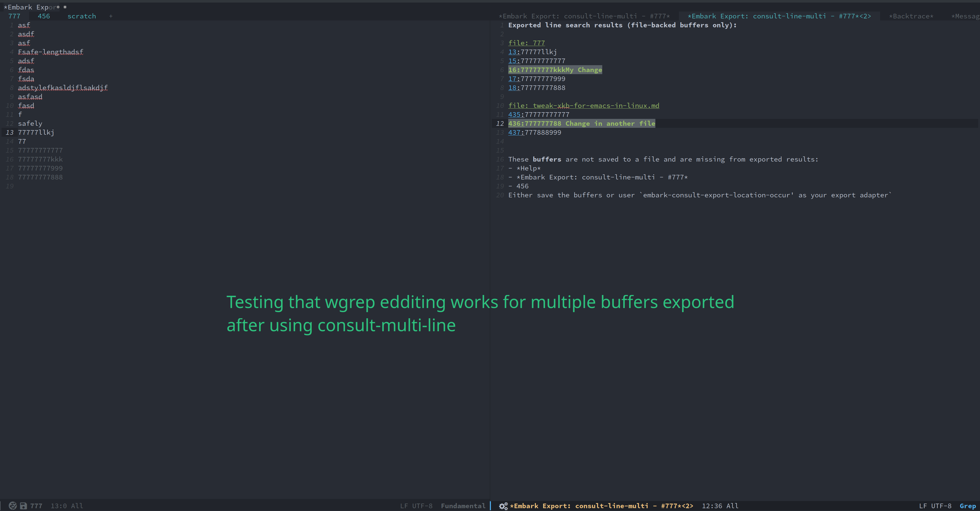This screenshot has width=980, height=511.
Task: Click the small new-tab plus box icon
Action: pyautogui.click(x=65, y=7)
